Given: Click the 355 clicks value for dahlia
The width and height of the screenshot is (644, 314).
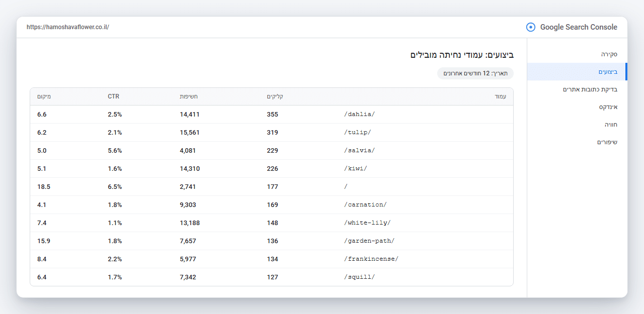Looking at the screenshot, I should 272,115.
